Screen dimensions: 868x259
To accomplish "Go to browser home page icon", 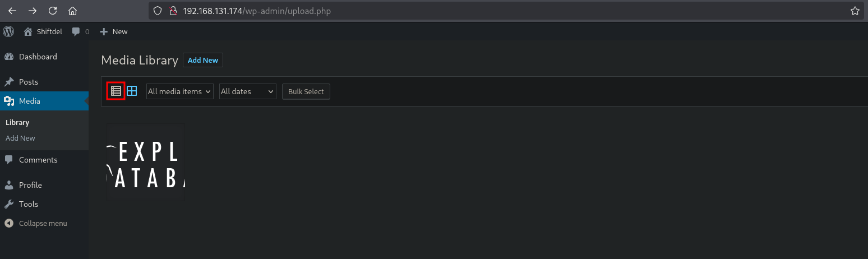I will [72, 11].
